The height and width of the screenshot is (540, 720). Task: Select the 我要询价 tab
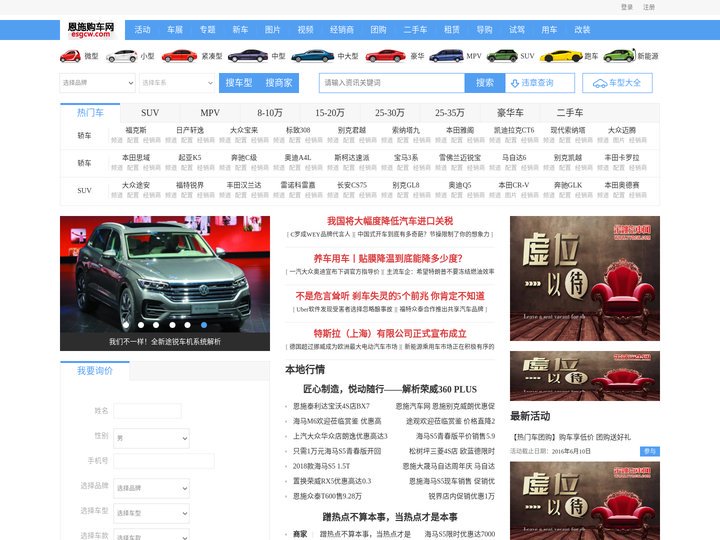[x=95, y=371]
